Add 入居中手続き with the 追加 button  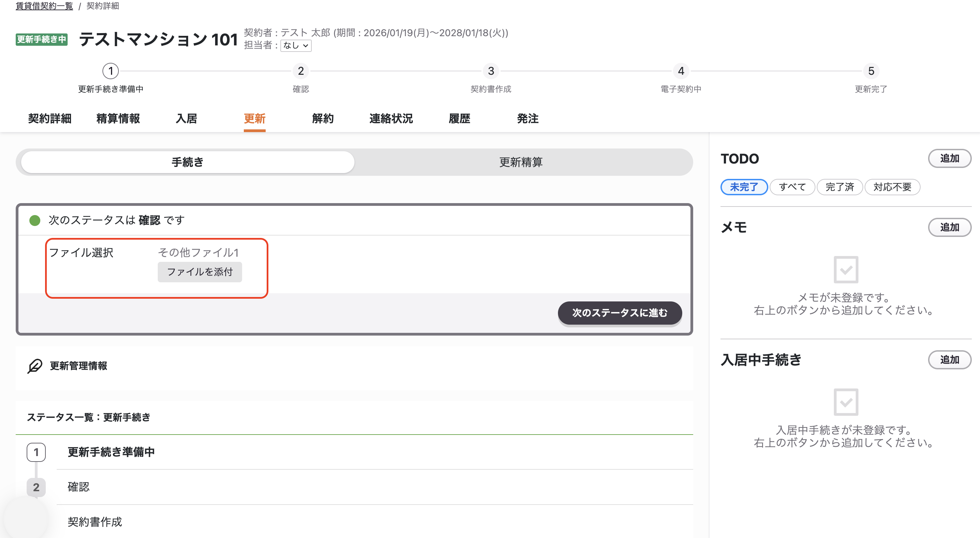(950, 360)
